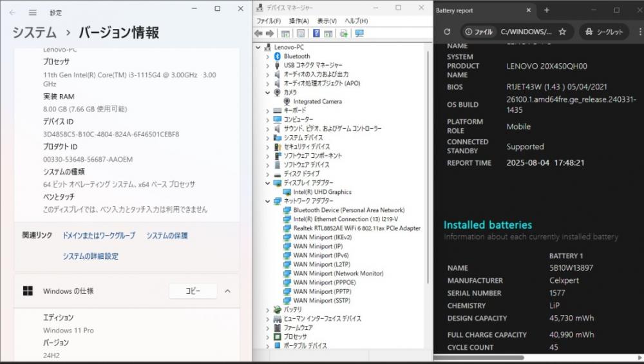Click the show/hide console tree toolbar icon

click(x=285, y=34)
